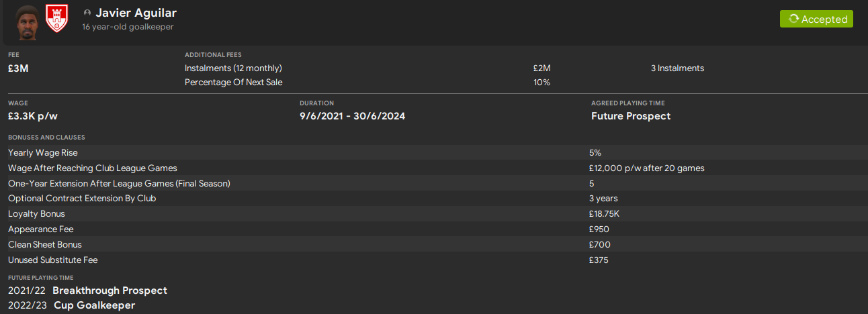This screenshot has height=314, width=868.
Task: Click the £3M transfer fee value
Action: [x=18, y=68]
